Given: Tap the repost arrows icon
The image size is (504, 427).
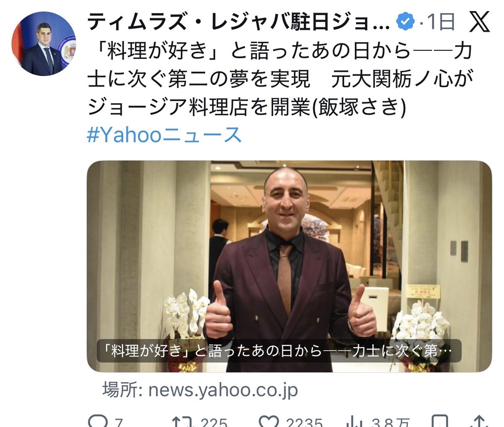Looking at the screenshot, I should click(182, 421).
